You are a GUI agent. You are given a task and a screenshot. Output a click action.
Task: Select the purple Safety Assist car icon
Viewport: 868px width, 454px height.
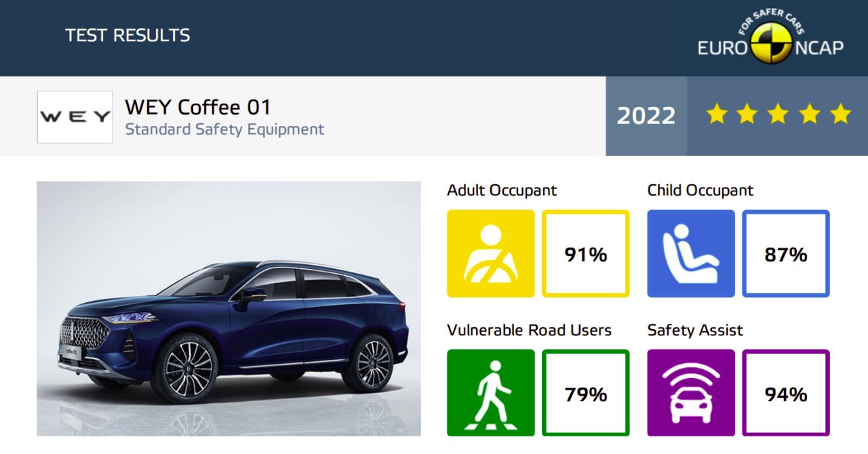(691, 393)
